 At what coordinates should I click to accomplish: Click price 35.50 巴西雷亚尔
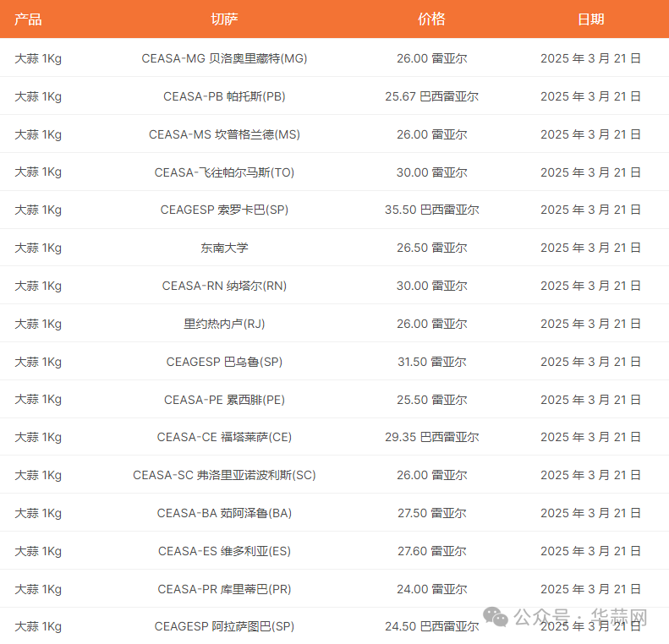tap(432, 210)
